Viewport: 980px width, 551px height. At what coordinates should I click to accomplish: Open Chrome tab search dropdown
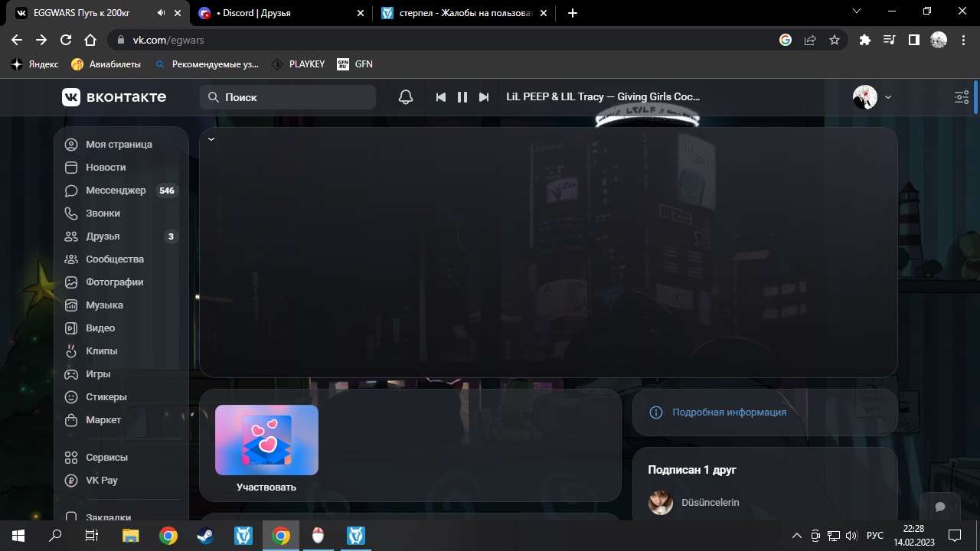click(857, 11)
